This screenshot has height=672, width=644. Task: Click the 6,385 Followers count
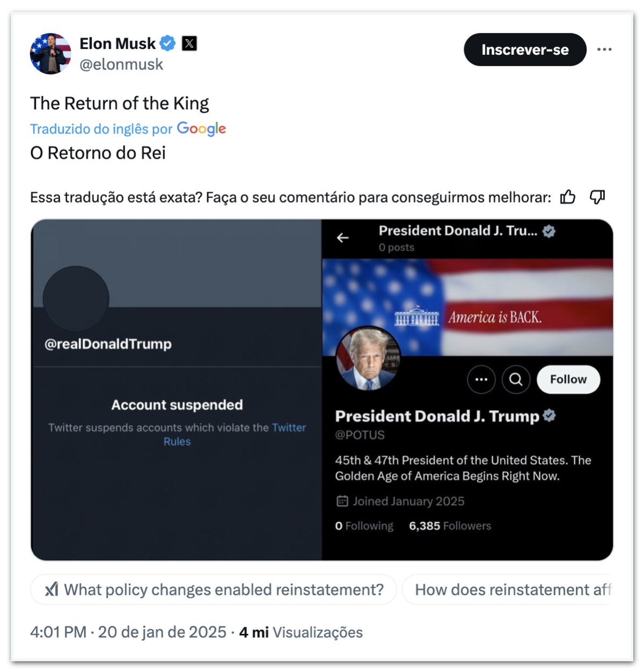450,526
